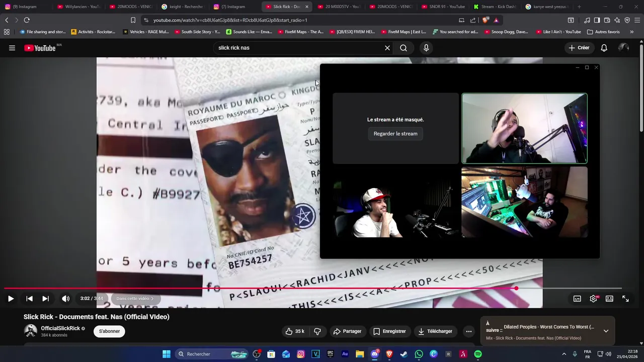Viewport: 644px width, 362px height.
Task: Expand the 'À suivre' playlist panel chevron
Action: point(606,331)
